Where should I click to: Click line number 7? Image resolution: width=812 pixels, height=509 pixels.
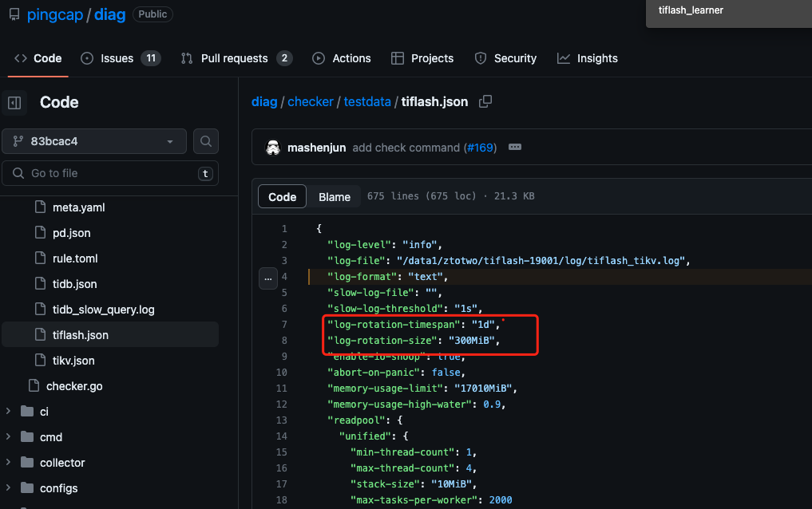[284, 325]
